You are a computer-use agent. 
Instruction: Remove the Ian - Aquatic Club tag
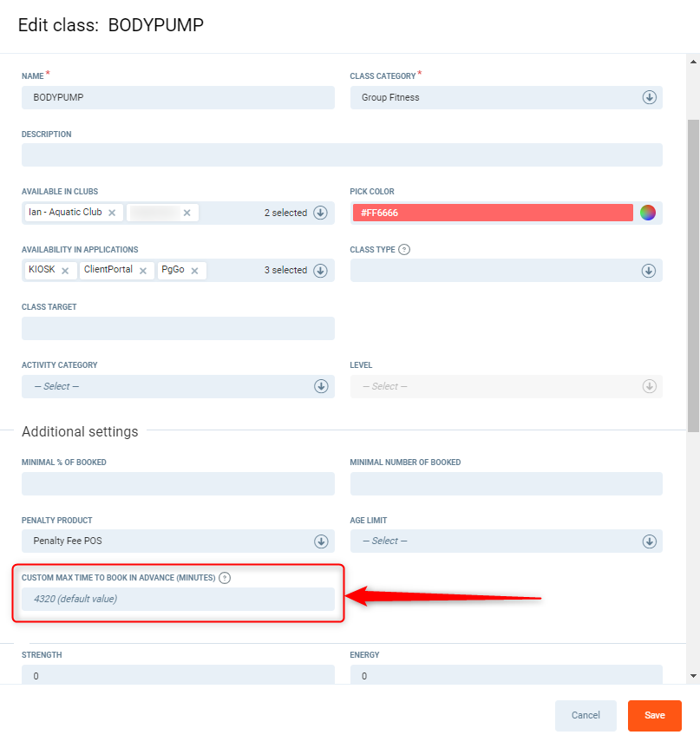click(x=112, y=213)
